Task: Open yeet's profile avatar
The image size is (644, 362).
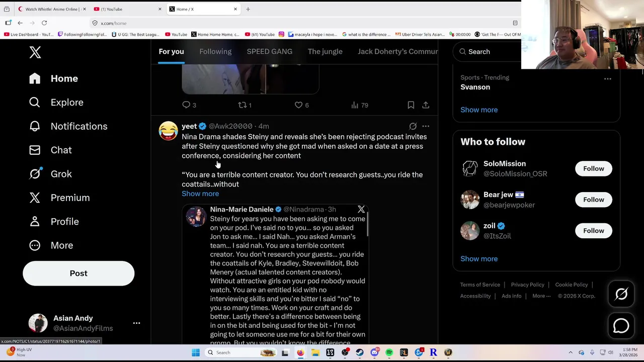Action: (169, 131)
